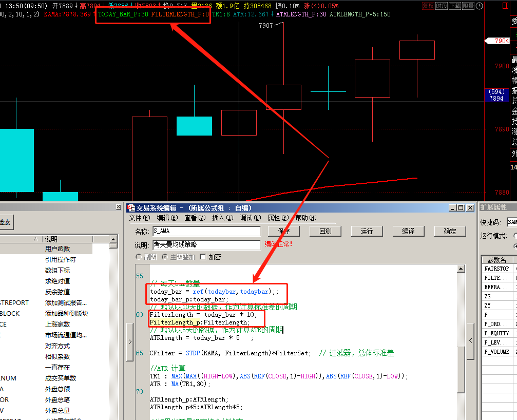Image resolution: width=517 pixels, height=420 pixels.
Task: Click the 检索 button in left panel
Action: click(6, 222)
